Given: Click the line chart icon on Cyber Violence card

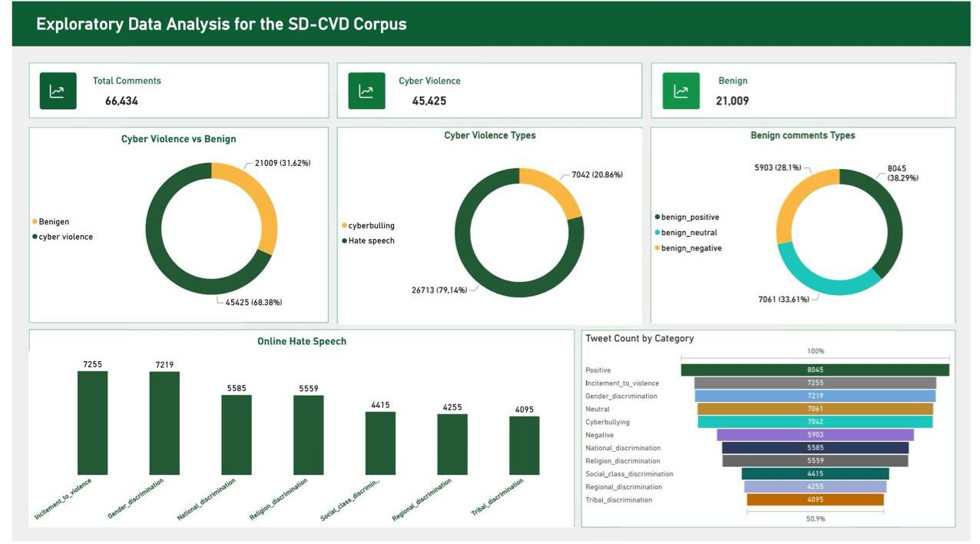Looking at the screenshot, I should click(x=368, y=89).
